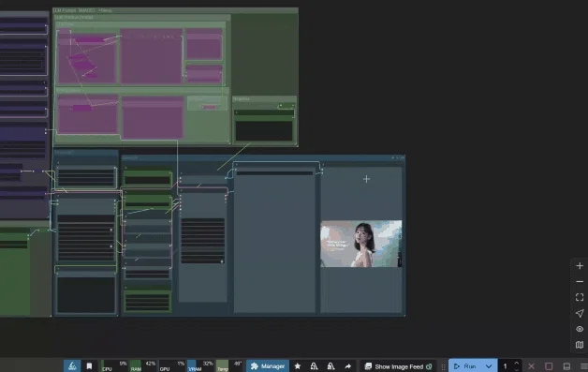This screenshot has width=588, height=372.
Task: Click the VRAM usage monitor
Action: click(200, 366)
